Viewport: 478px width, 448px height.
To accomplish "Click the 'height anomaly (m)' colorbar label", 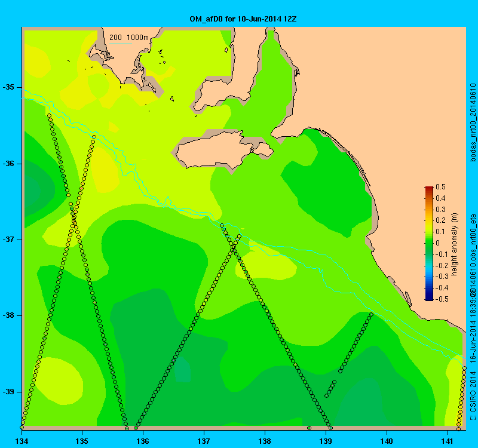I will pyautogui.click(x=455, y=244).
